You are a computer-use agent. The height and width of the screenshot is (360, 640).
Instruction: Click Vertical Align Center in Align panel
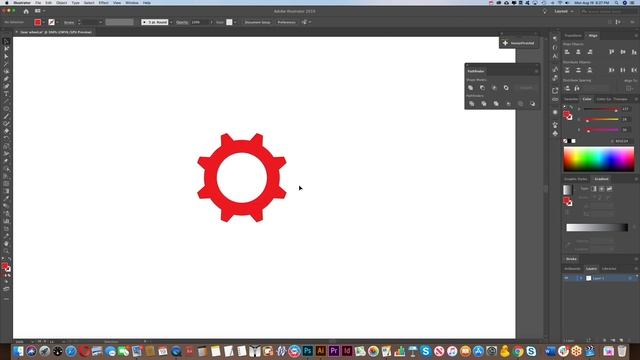623,52
